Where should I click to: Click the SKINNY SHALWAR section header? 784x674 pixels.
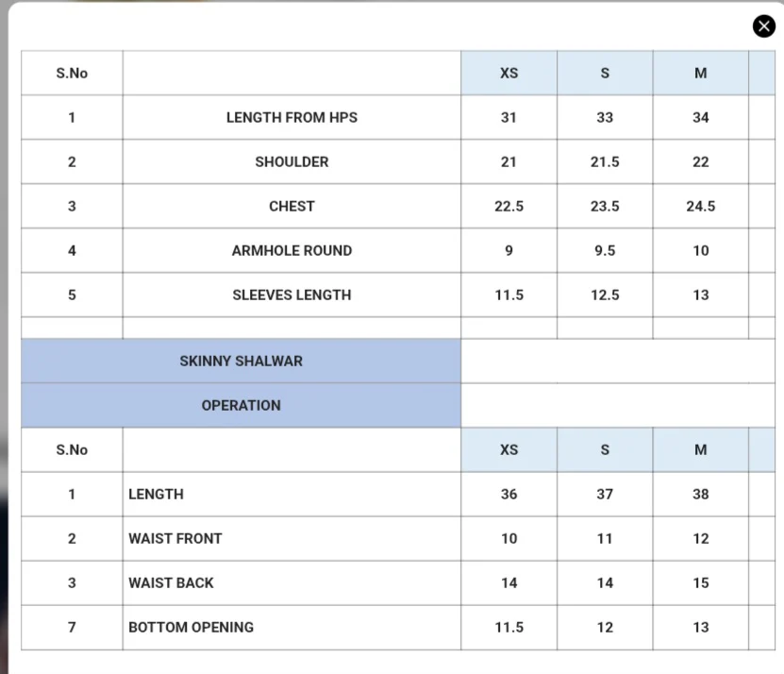241,361
